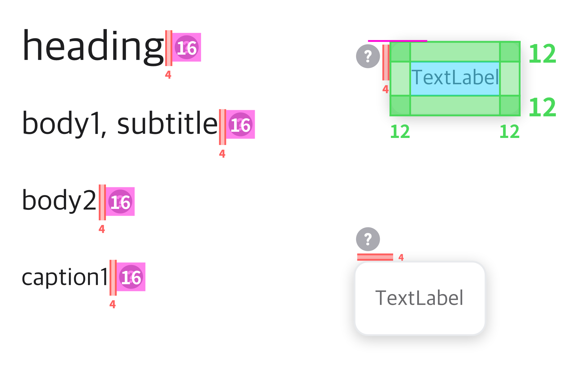The image size is (588, 374).
Task: Click the help icon next to body2
Action: click(120, 202)
